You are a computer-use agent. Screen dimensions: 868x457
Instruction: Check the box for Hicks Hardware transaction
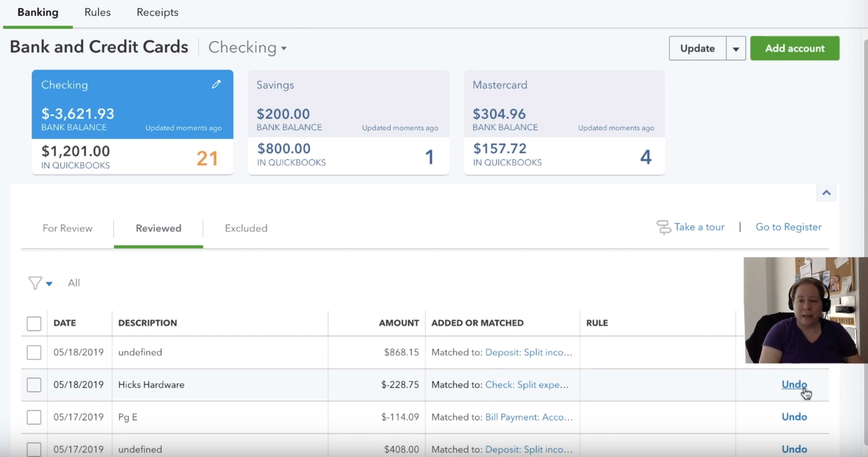(34, 384)
